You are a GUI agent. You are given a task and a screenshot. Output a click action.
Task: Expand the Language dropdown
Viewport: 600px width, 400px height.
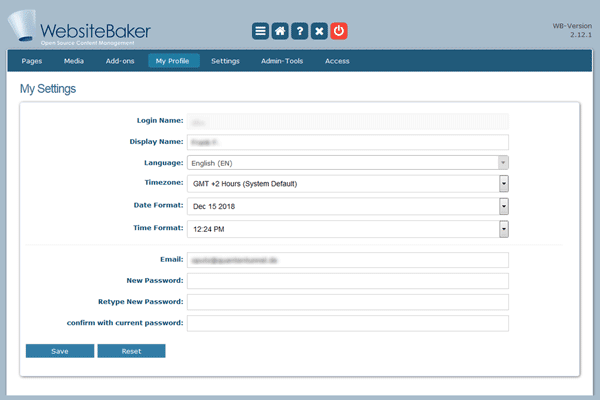click(347, 162)
